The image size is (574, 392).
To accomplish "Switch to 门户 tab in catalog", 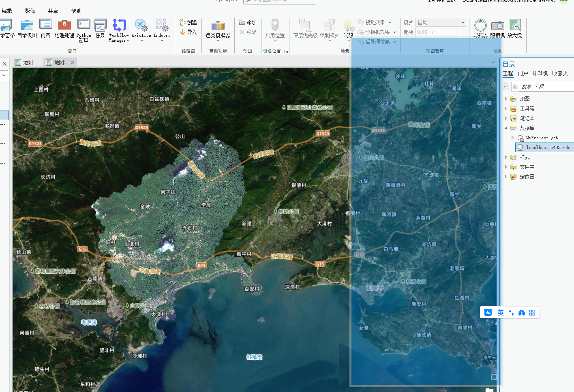I will [x=523, y=73].
